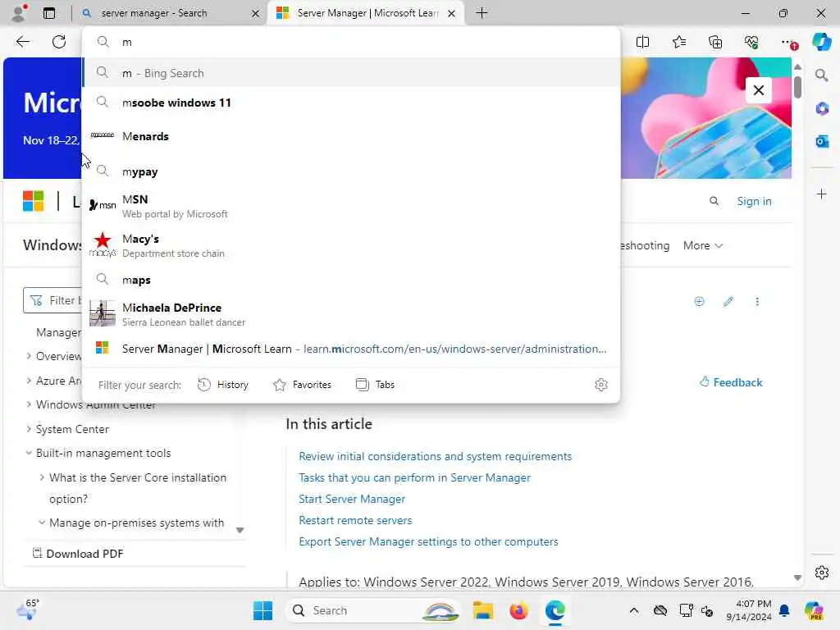Launch File Explorer from taskbar
The width and height of the screenshot is (840, 630).
click(x=482, y=610)
